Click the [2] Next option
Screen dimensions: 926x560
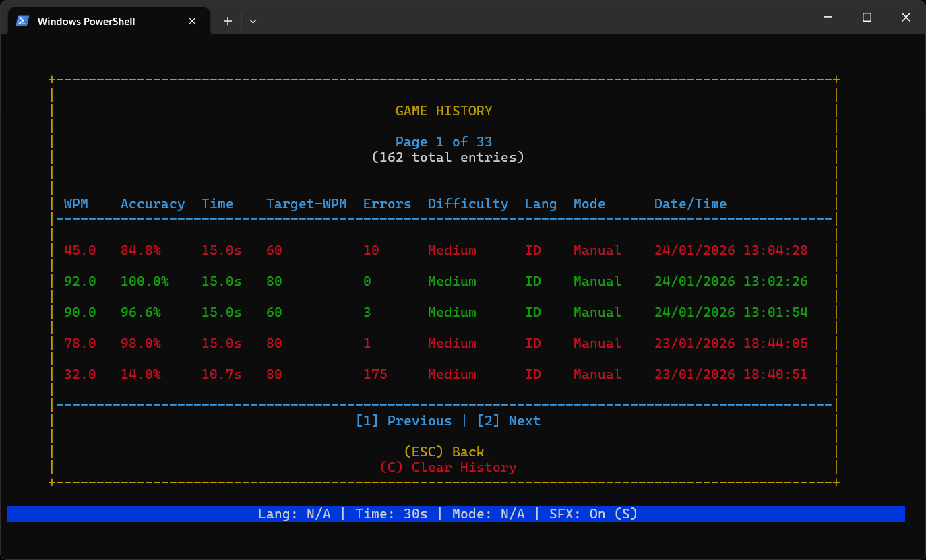(509, 421)
